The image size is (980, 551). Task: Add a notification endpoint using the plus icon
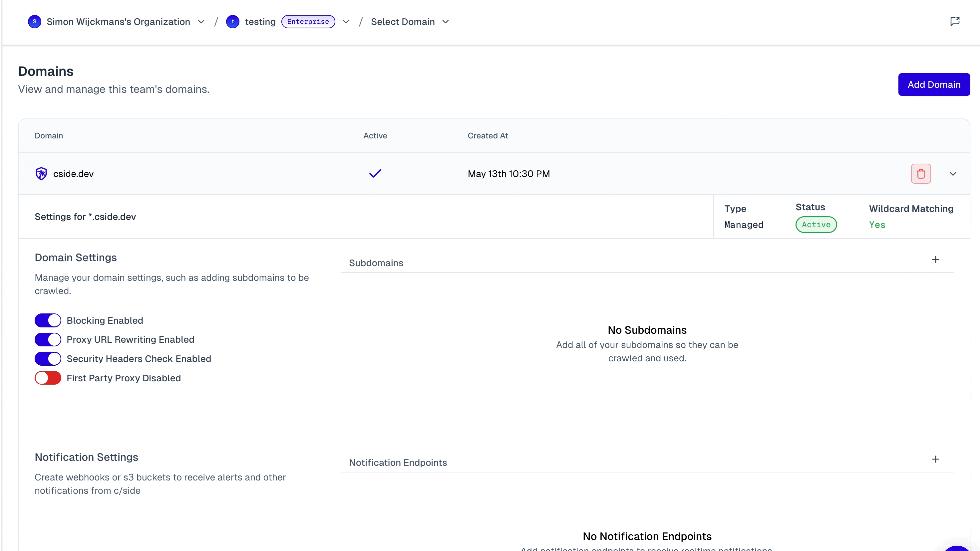click(x=936, y=459)
